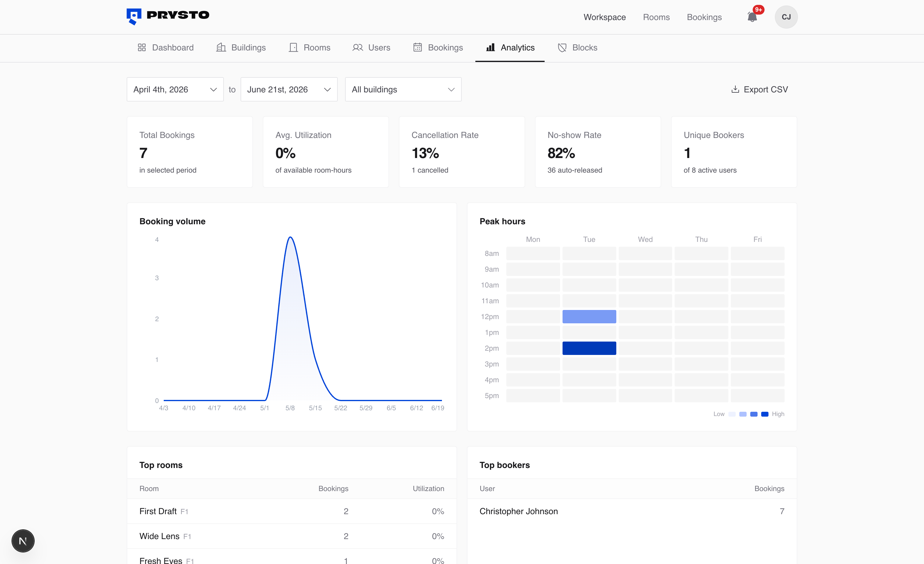924x564 pixels.
Task: Click the Top rooms heading
Action: pyautogui.click(x=161, y=465)
